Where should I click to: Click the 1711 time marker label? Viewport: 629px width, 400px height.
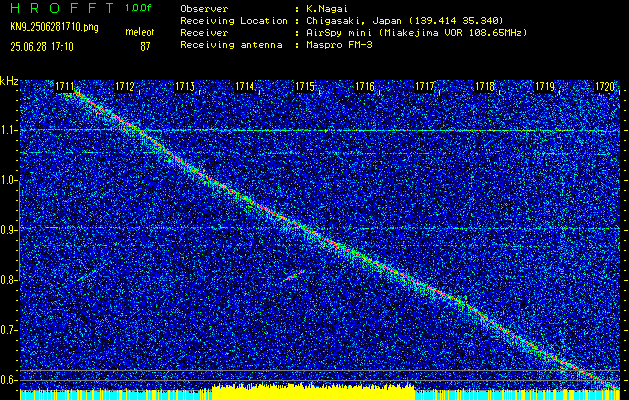coord(64,87)
